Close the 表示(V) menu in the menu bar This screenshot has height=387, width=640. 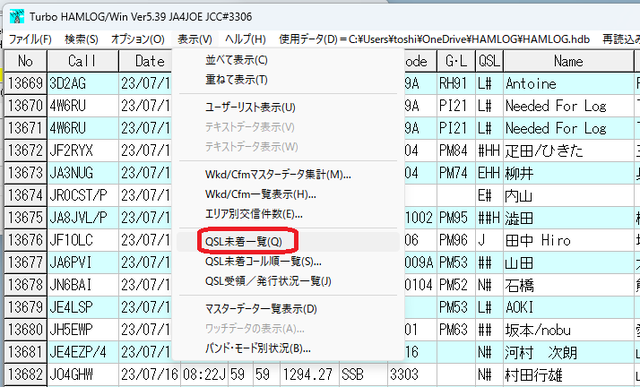pos(195,39)
